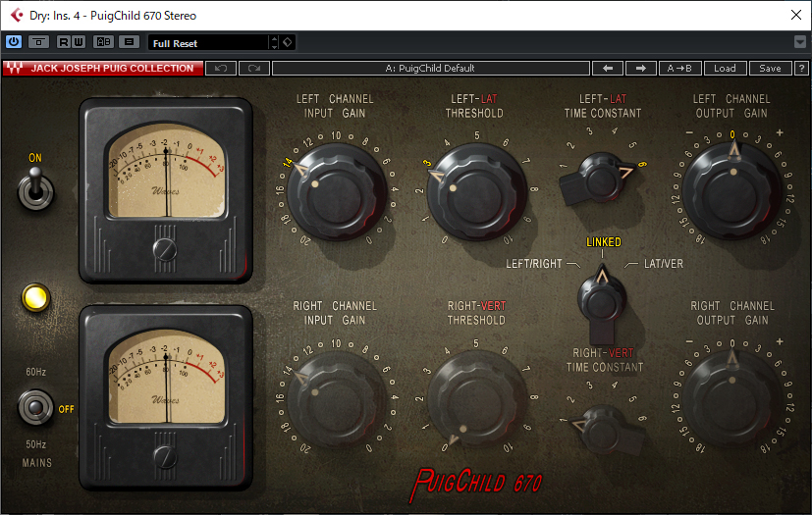
Task: Click the Waves logo Jack Joseph Puig Collection banner
Action: pyautogui.click(x=103, y=69)
